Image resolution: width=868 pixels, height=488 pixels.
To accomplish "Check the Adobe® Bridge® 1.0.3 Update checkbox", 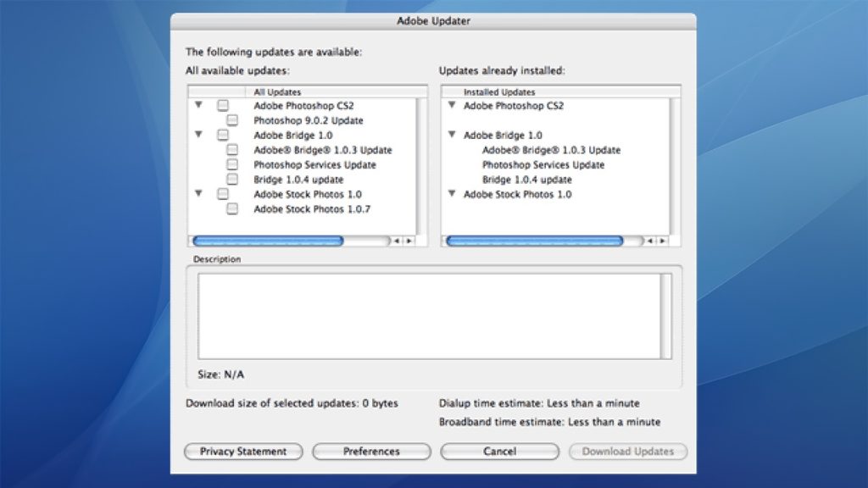I will pos(232,150).
